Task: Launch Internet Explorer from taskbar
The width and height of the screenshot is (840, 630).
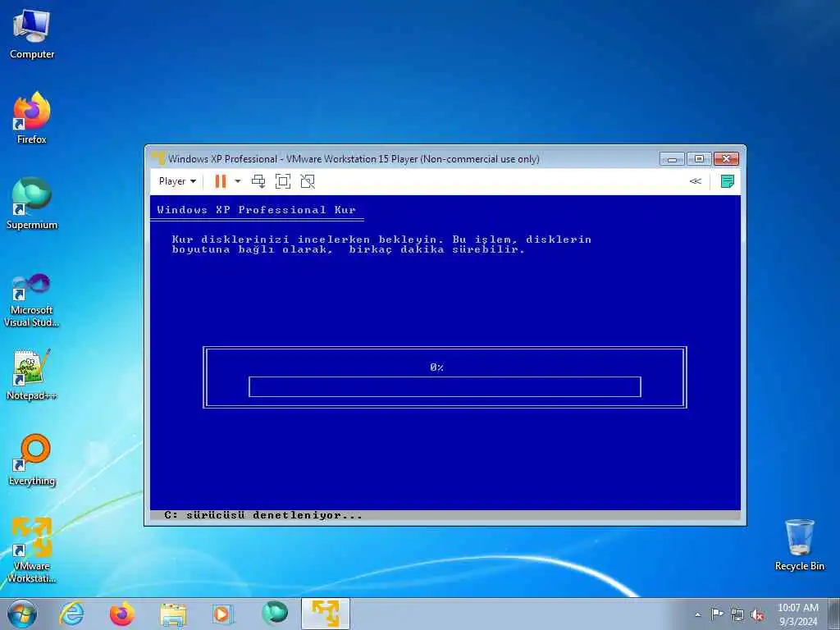Action: pyautogui.click(x=72, y=614)
